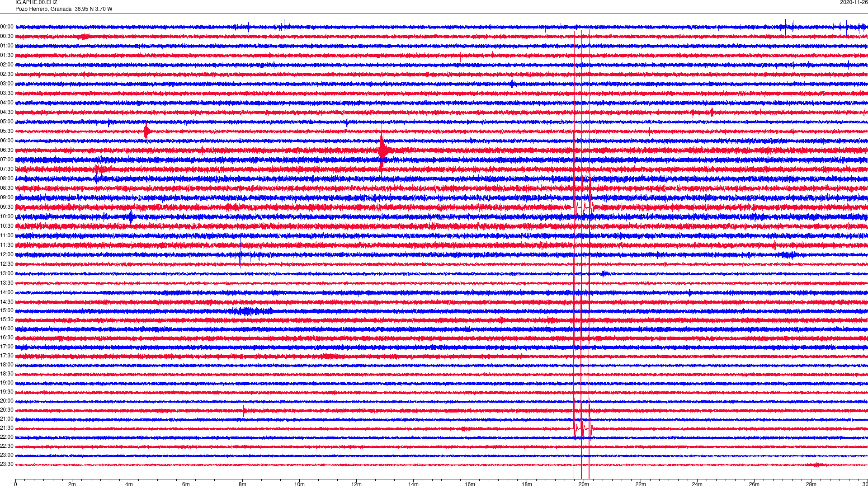The image size is (868, 488).
Task: Select the 22:00 trace time label
Action: tap(7, 437)
